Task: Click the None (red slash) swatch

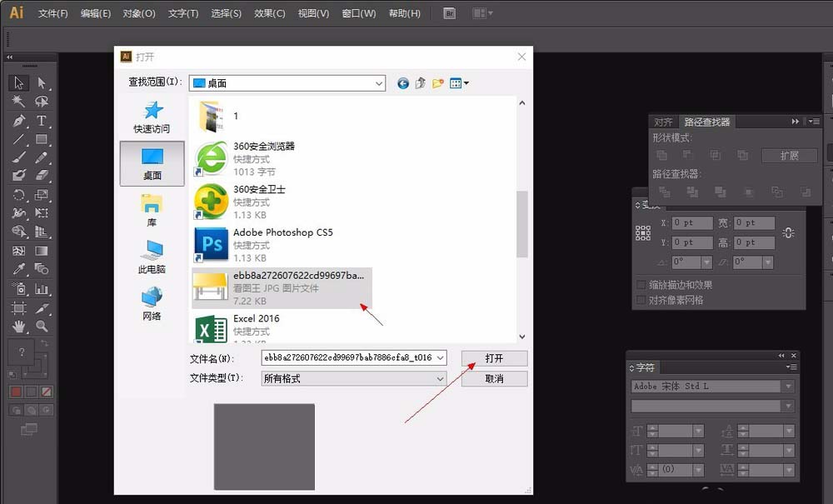Action: tap(47, 392)
